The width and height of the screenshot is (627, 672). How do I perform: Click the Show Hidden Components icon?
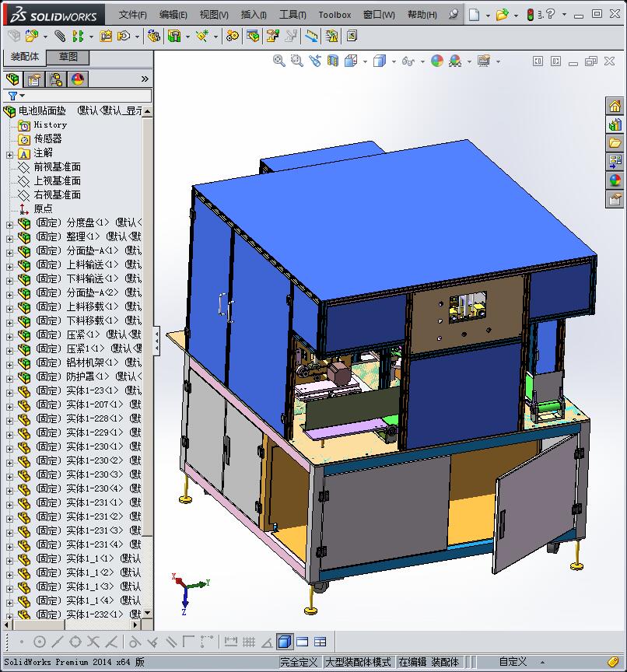coord(153,36)
